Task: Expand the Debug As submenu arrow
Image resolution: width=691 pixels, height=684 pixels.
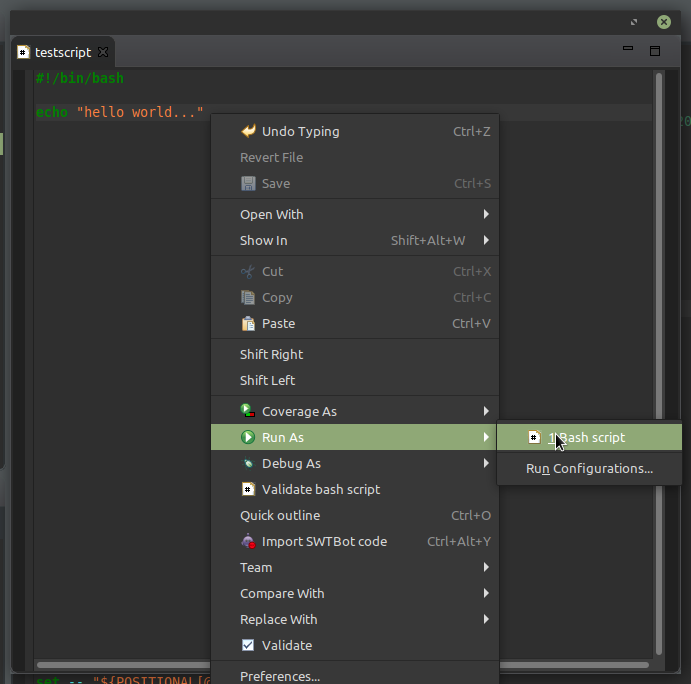Action: pos(486,463)
